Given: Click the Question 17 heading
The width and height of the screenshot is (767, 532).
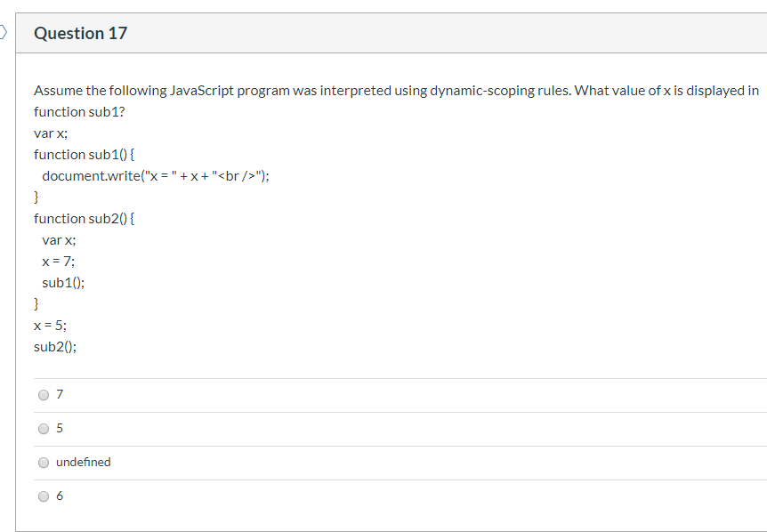Looking at the screenshot, I should (81, 33).
